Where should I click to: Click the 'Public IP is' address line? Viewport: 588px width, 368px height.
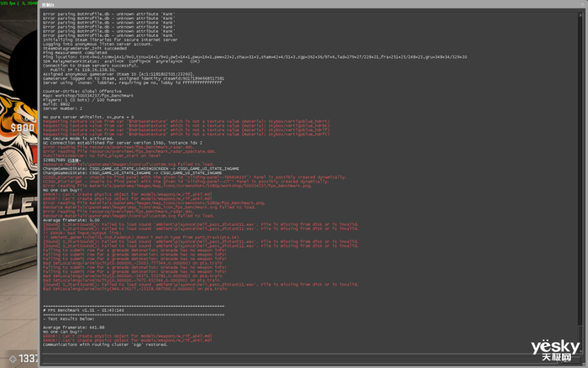point(82,70)
